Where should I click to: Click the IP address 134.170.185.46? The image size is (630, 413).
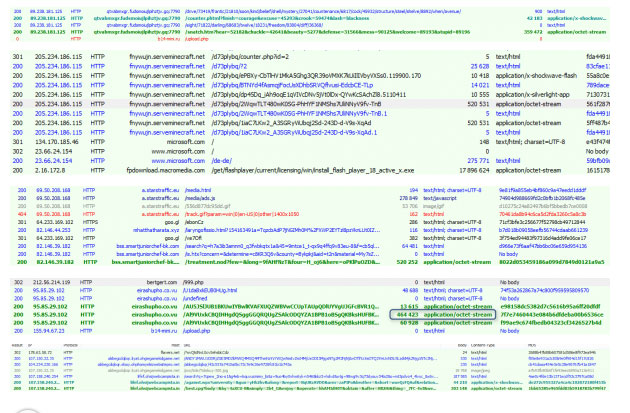pos(57,142)
